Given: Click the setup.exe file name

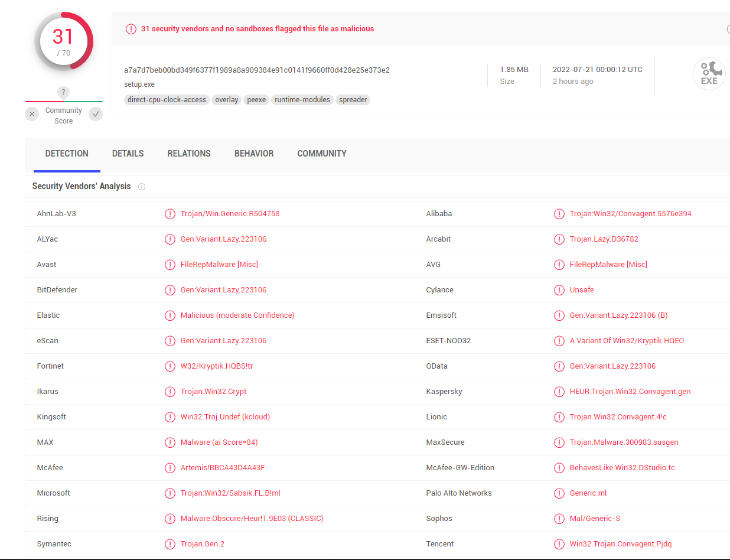Looking at the screenshot, I should tap(139, 84).
